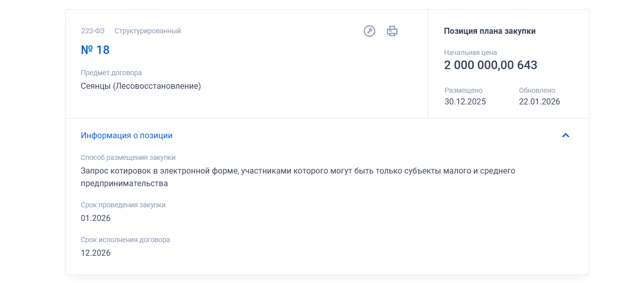Click the electronic signature key icon
The image size is (644, 283).
(369, 31)
